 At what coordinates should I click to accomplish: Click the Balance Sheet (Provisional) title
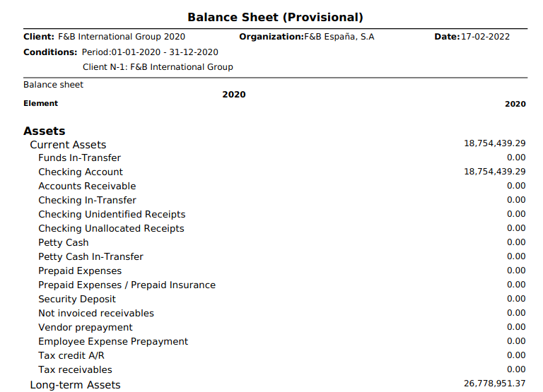pos(275,17)
